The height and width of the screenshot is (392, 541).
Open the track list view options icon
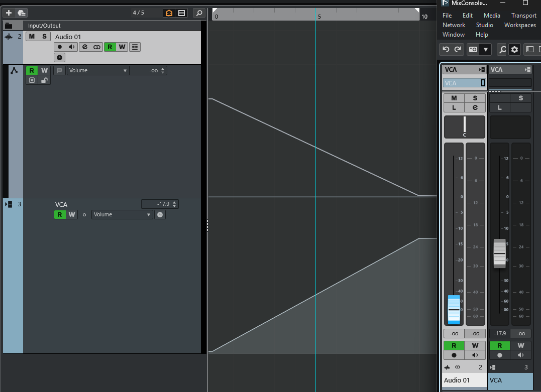coord(181,13)
